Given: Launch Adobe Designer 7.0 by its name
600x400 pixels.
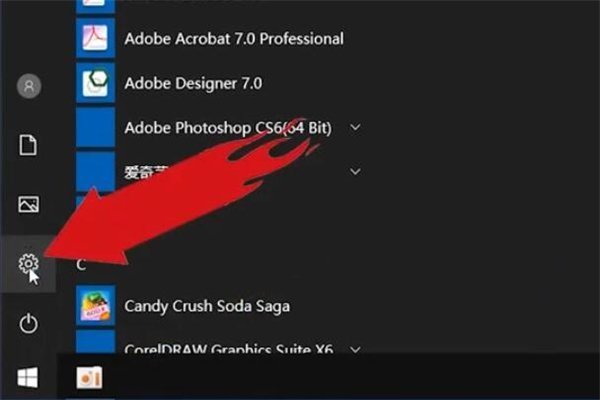Looking at the screenshot, I should [x=191, y=82].
